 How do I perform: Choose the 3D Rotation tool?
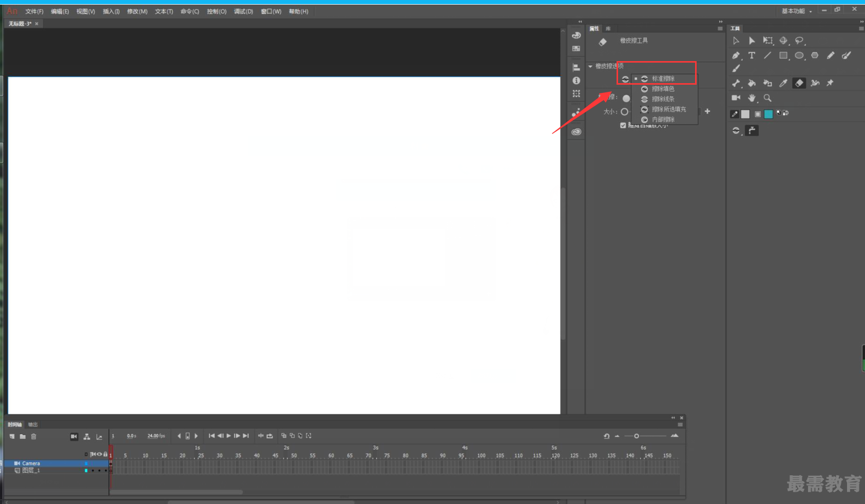point(783,41)
